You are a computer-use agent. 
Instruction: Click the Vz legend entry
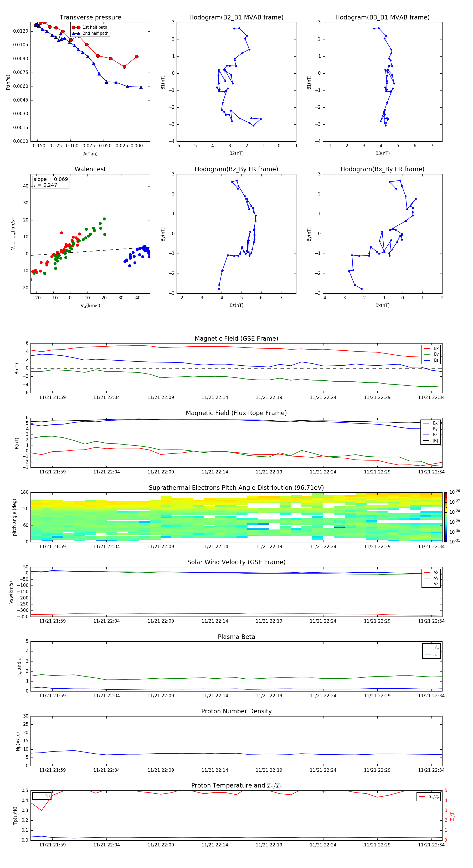click(431, 584)
